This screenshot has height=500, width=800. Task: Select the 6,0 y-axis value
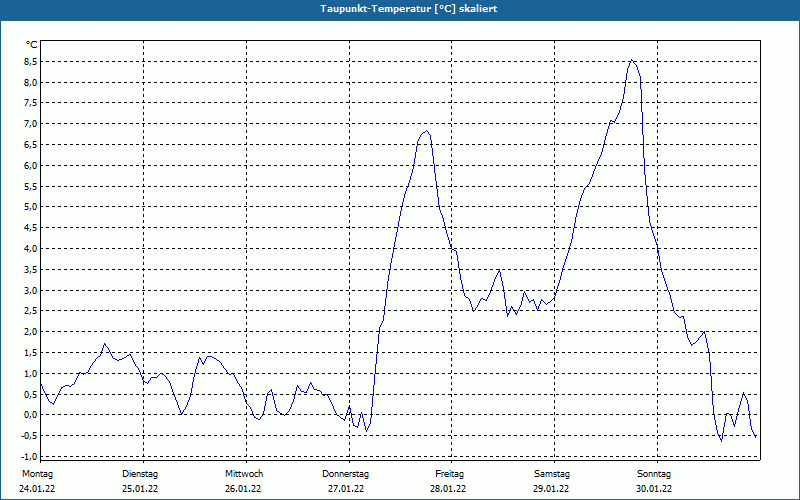click(30, 166)
